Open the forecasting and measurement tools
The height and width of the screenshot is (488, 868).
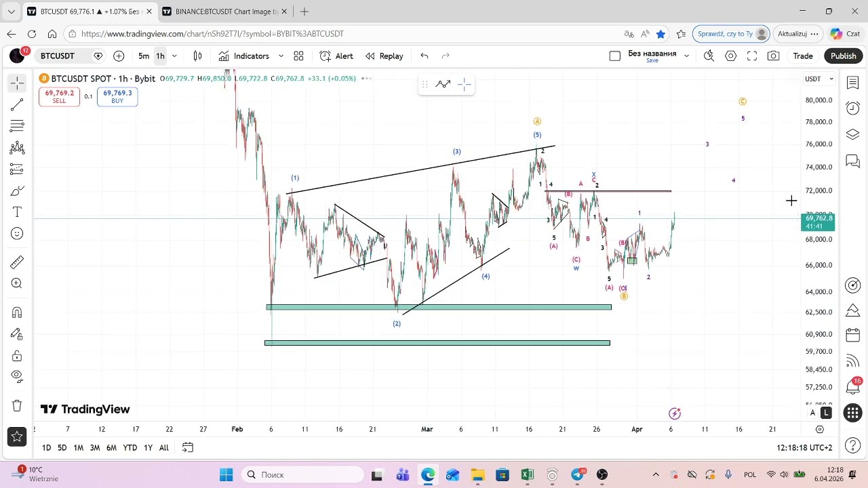tap(17, 169)
